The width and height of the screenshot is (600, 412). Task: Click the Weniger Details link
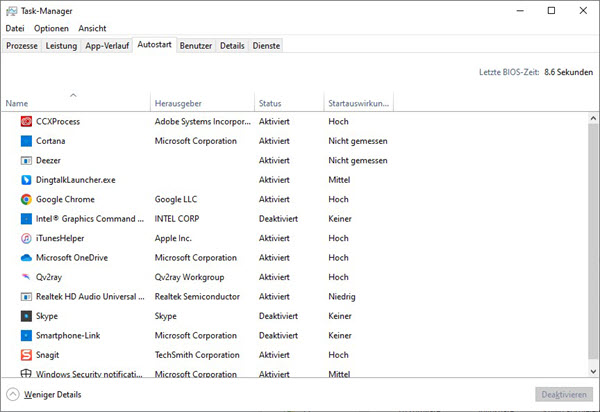point(52,394)
